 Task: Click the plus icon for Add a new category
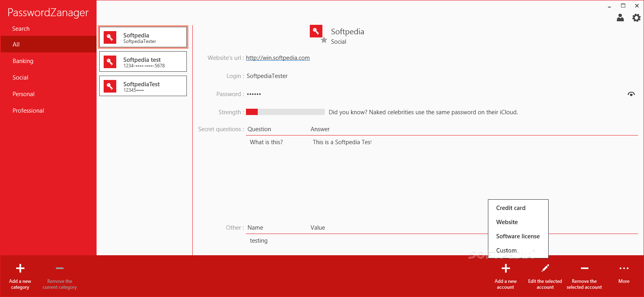click(20, 268)
